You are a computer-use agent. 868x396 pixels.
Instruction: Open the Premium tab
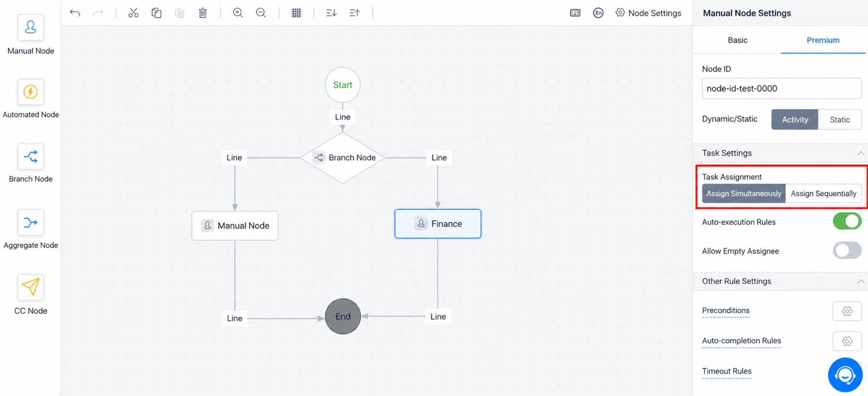(823, 40)
